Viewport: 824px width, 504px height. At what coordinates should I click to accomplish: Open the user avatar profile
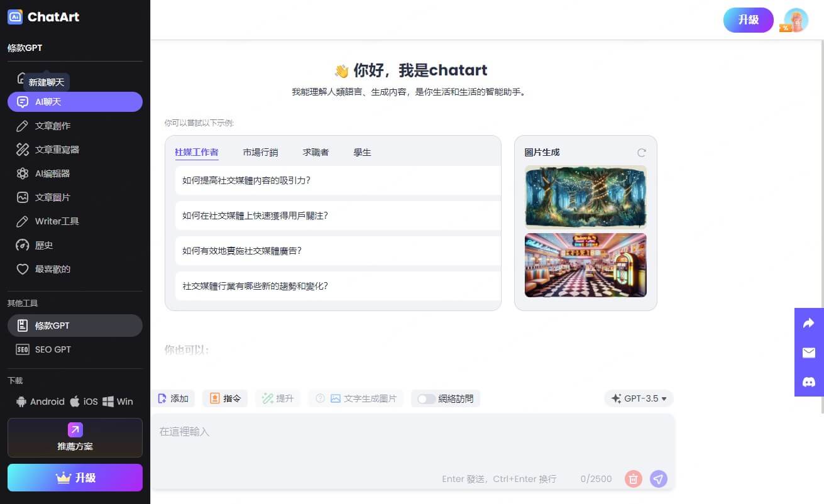(796, 20)
